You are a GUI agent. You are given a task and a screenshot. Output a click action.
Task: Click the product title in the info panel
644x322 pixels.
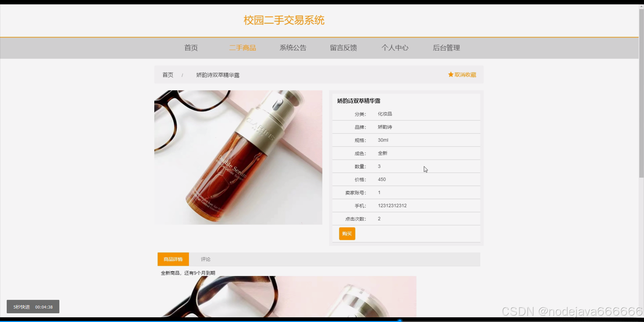pos(359,101)
